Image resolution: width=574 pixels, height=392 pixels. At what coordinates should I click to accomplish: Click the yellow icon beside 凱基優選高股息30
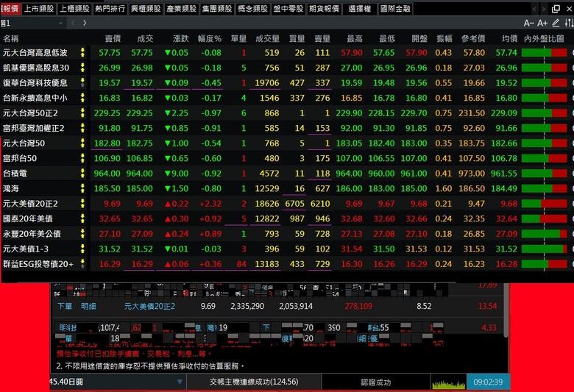click(x=82, y=68)
